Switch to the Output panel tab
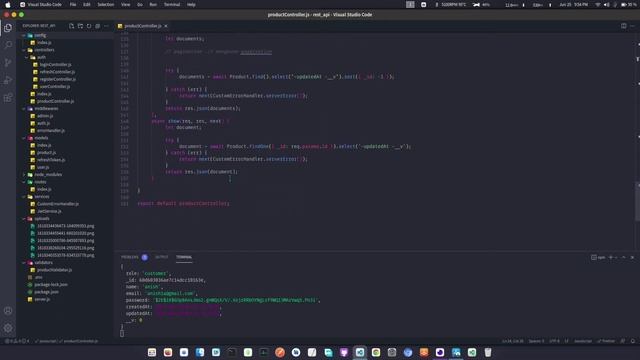 [x=162, y=257]
